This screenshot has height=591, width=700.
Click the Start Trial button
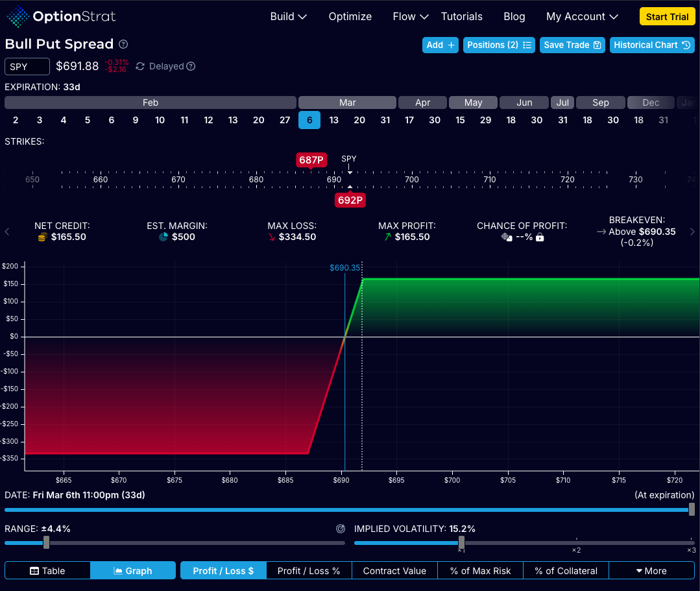667,16
